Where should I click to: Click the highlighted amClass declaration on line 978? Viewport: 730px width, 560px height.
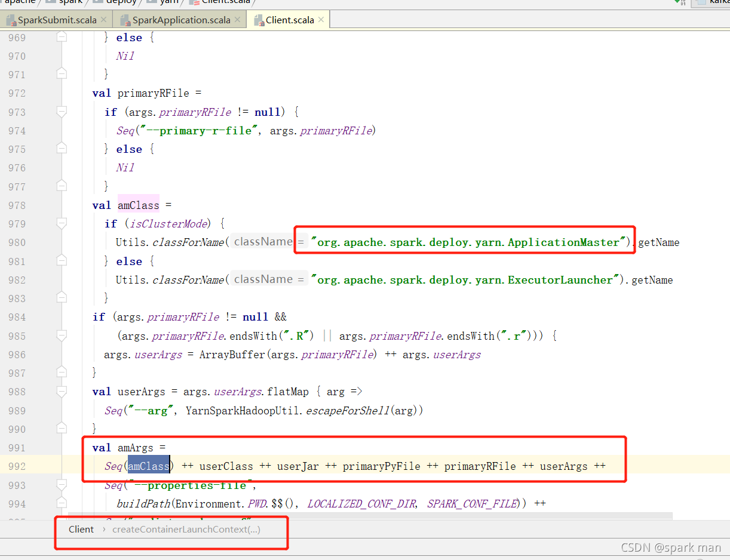[138, 205]
